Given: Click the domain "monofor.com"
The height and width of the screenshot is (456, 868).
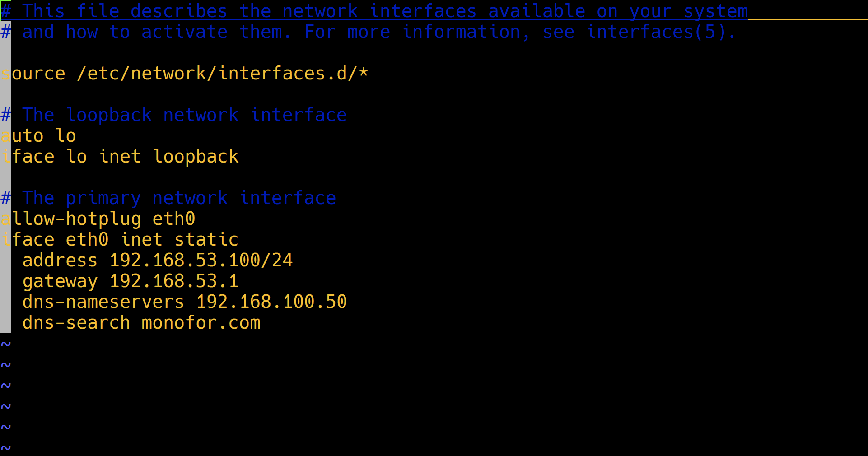Looking at the screenshot, I should (201, 322).
